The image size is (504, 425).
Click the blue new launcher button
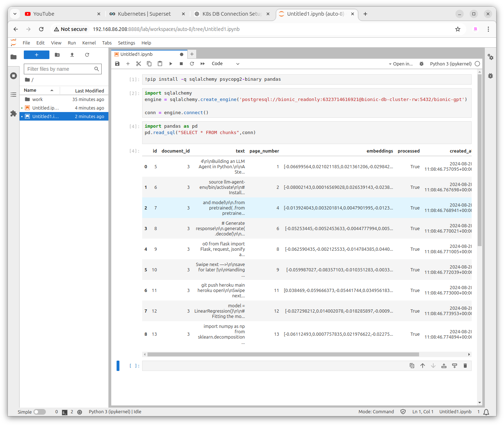37,55
